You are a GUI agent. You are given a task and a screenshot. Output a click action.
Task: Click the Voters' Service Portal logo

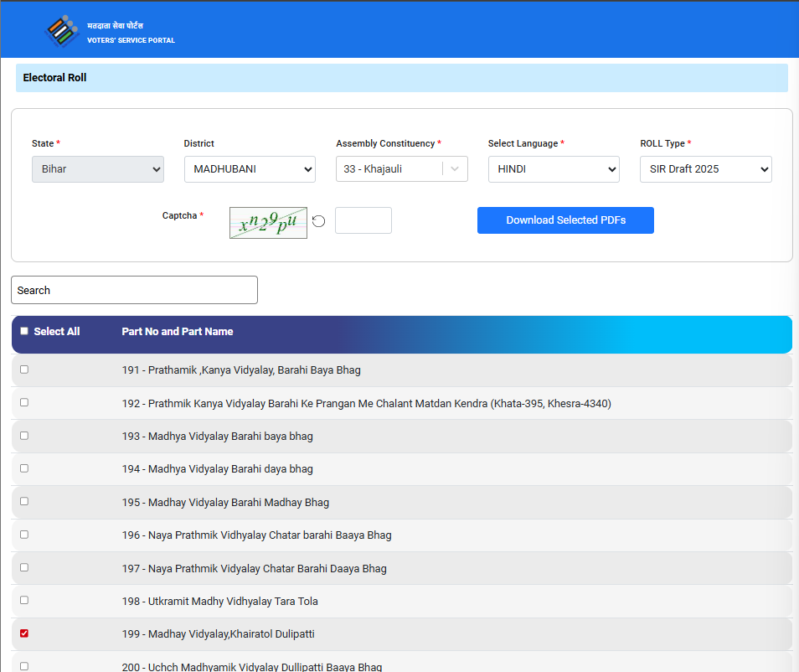click(x=62, y=32)
